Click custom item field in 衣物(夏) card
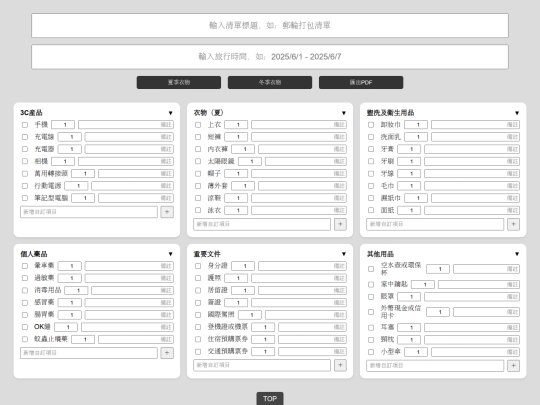This screenshot has width=540, height=405. tap(262, 224)
